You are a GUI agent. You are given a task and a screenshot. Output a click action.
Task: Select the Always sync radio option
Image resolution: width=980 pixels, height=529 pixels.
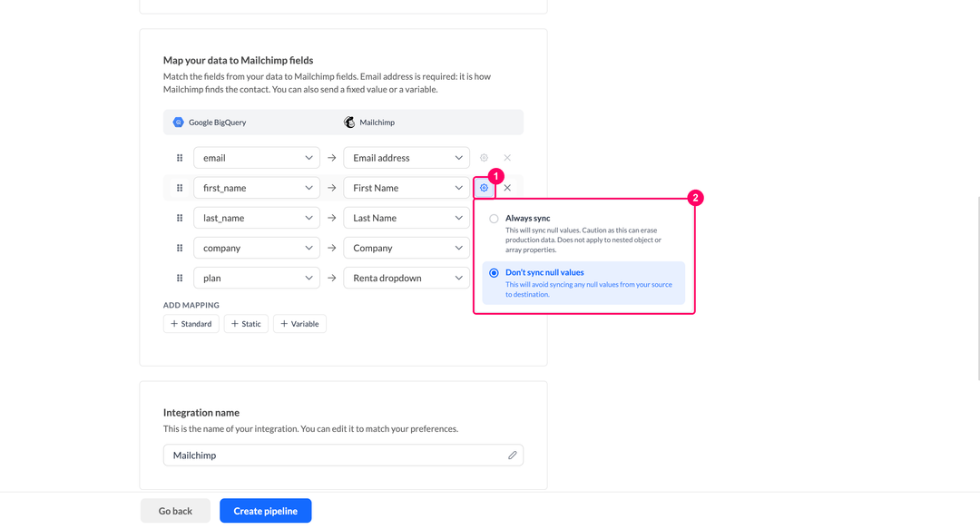tap(494, 219)
